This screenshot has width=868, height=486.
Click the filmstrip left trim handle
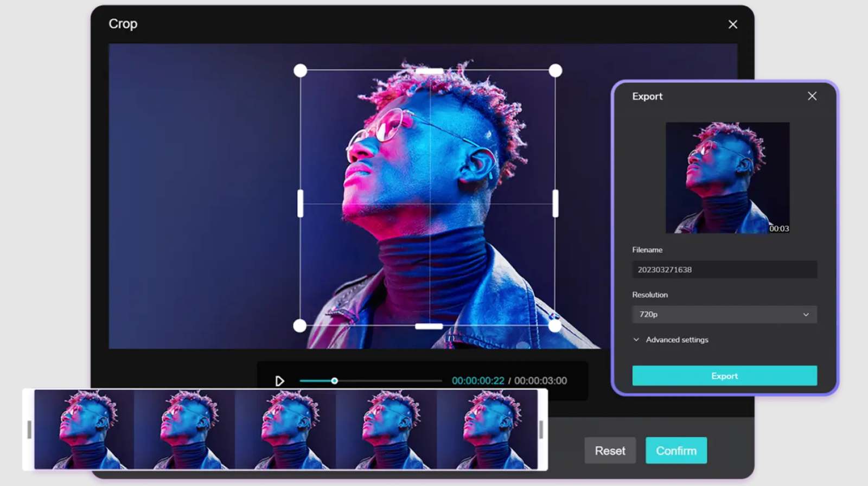[29, 430]
